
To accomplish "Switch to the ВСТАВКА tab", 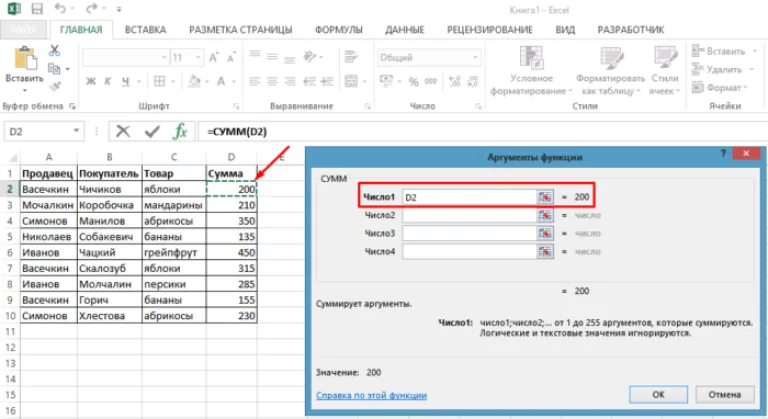I will pyautogui.click(x=145, y=30).
